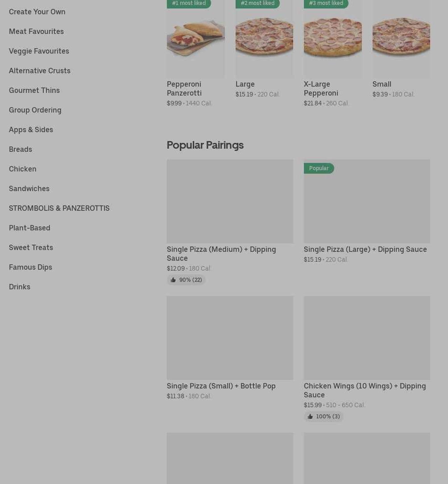Go to Meat Favourites category

(36, 31)
